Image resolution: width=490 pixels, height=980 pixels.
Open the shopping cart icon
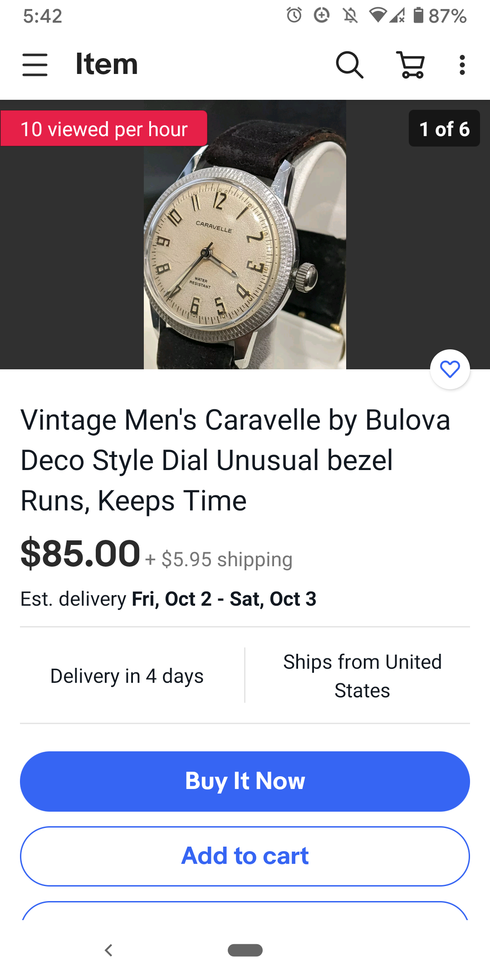point(411,64)
